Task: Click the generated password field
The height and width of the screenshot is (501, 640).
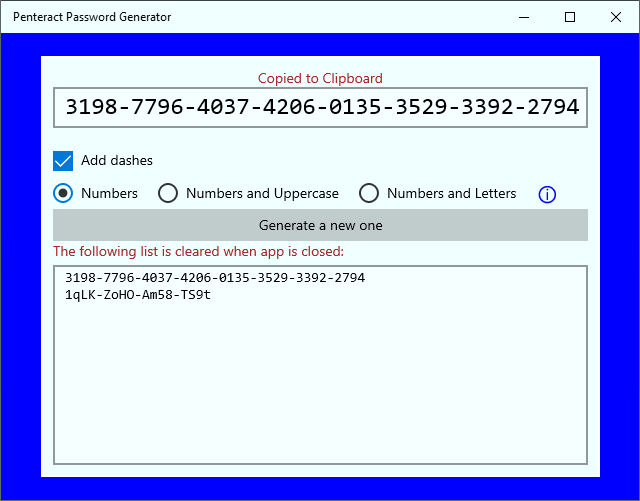Action: pyautogui.click(x=320, y=107)
